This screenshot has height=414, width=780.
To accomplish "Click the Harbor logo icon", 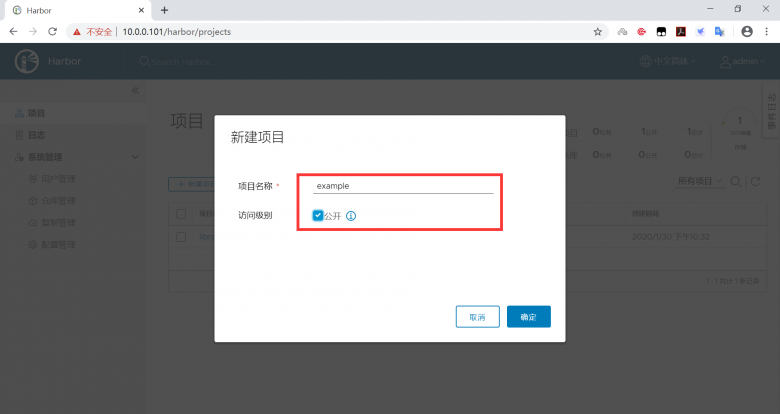I will tap(27, 62).
